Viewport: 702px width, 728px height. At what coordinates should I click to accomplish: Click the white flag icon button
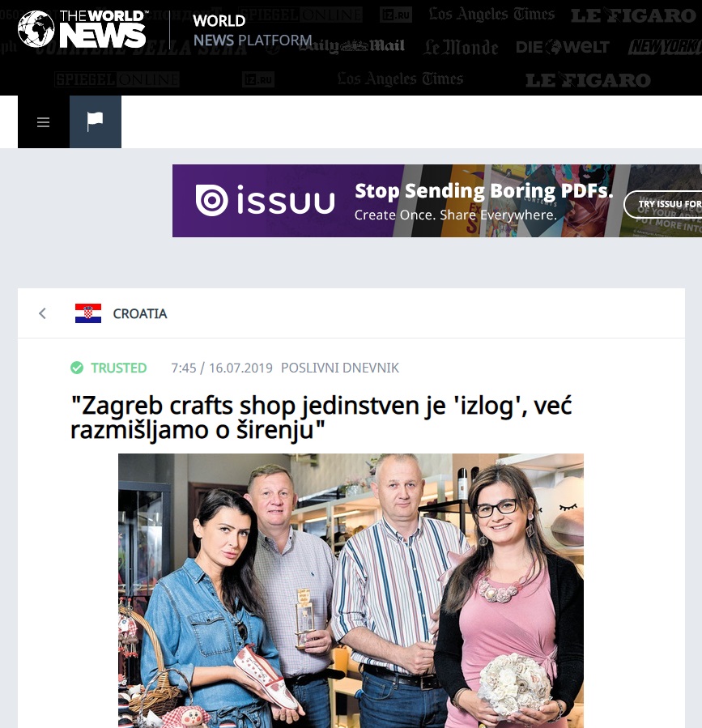pos(96,122)
